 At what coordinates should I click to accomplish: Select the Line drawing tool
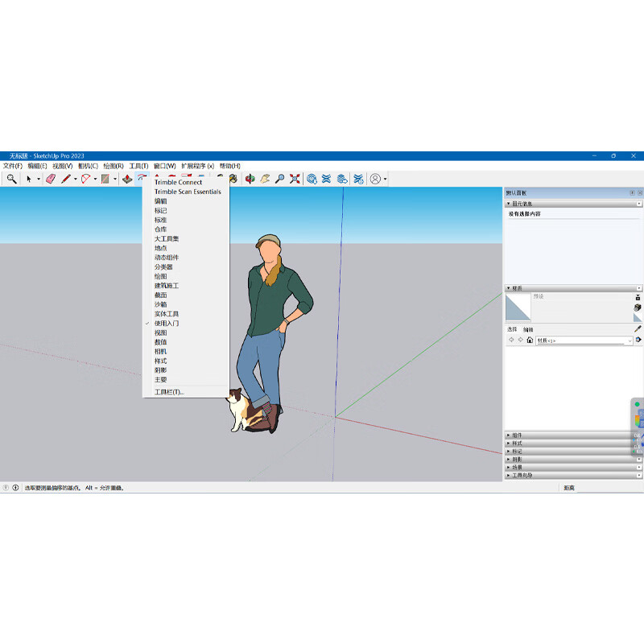[x=64, y=179]
